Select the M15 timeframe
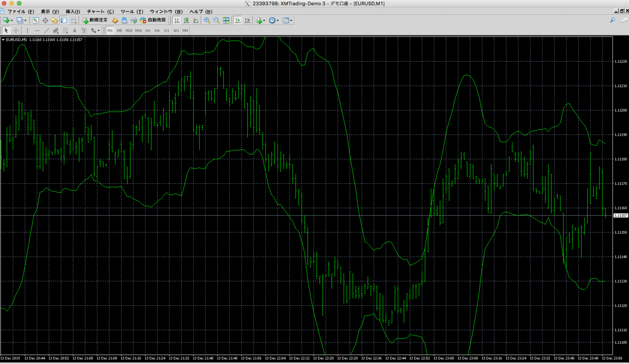The width and height of the screenshot is (629, 364). click(x=129, y=30)
